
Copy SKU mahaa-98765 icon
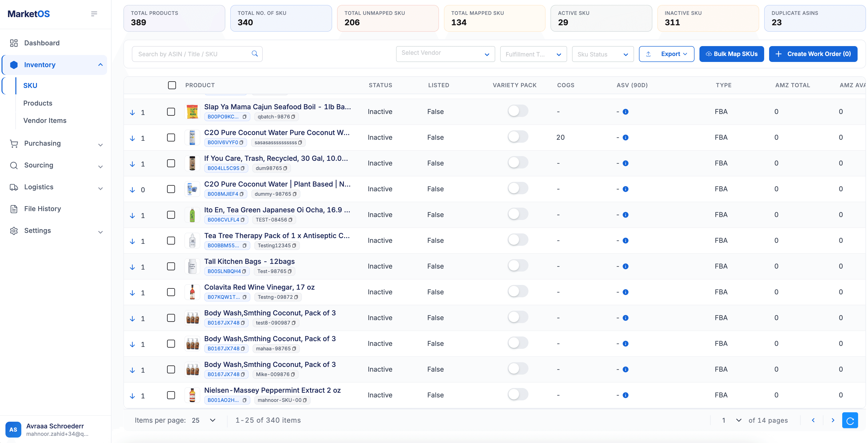(x=294, y=349)
